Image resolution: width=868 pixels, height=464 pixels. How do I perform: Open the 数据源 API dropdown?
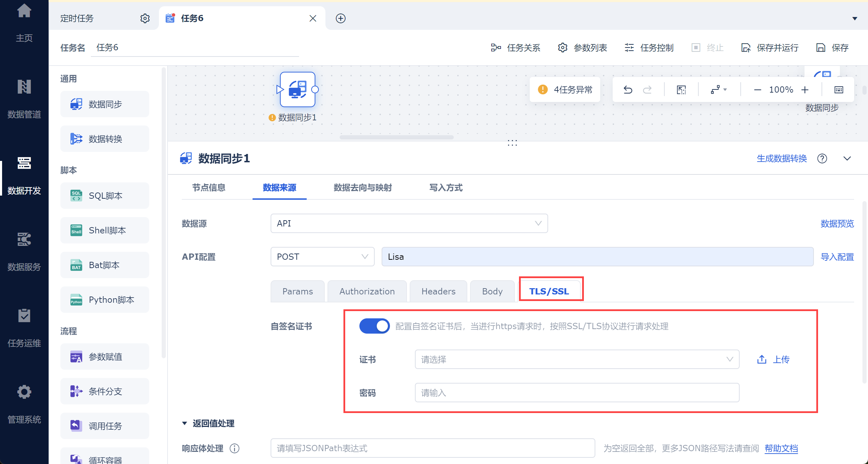pos(409,223)
